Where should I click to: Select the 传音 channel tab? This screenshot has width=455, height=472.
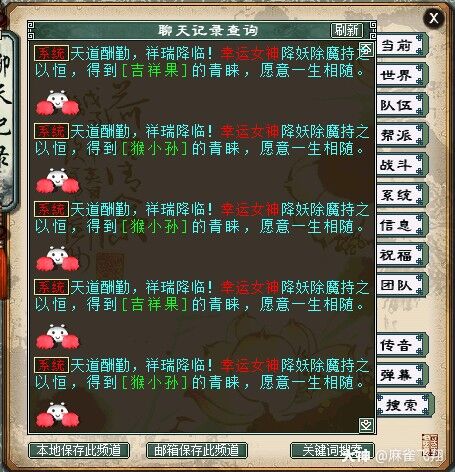(x=400, y=345)
